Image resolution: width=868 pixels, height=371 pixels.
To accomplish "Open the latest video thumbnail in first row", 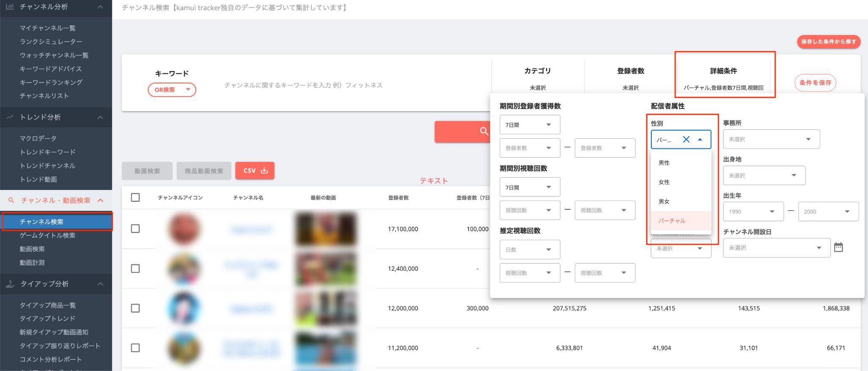I will point(325,229).
